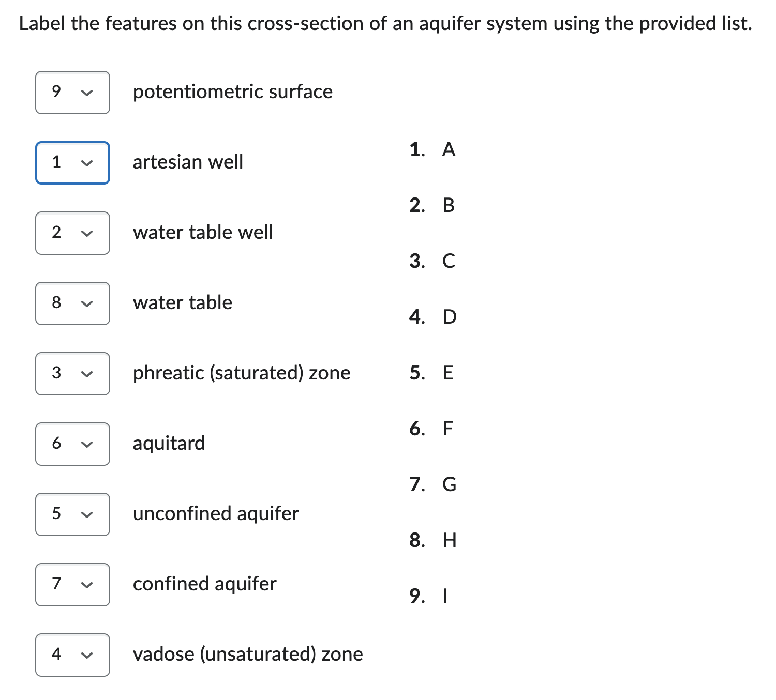Click list option 6. F
This screenshot has height=700, width=776.
pyautogui.click(x=431, y=429)
